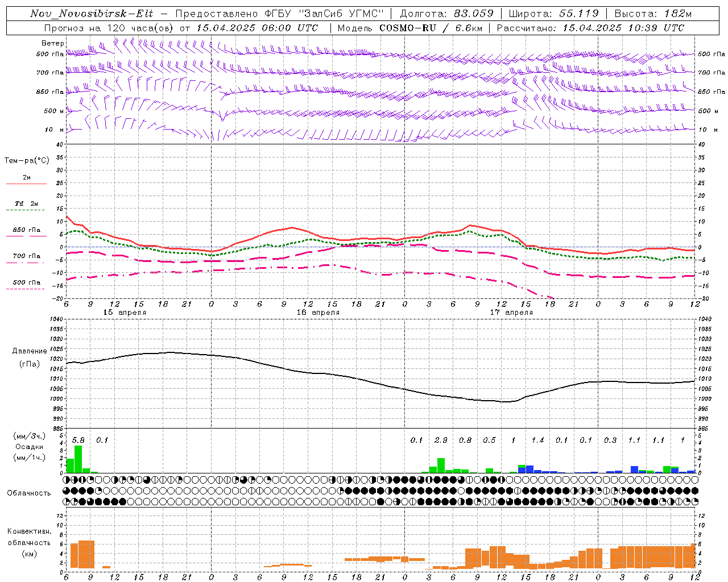Screen dimensions: 728x582
Task: Click the "Облачность" cloud cover row label
Action: coord(29,493)
